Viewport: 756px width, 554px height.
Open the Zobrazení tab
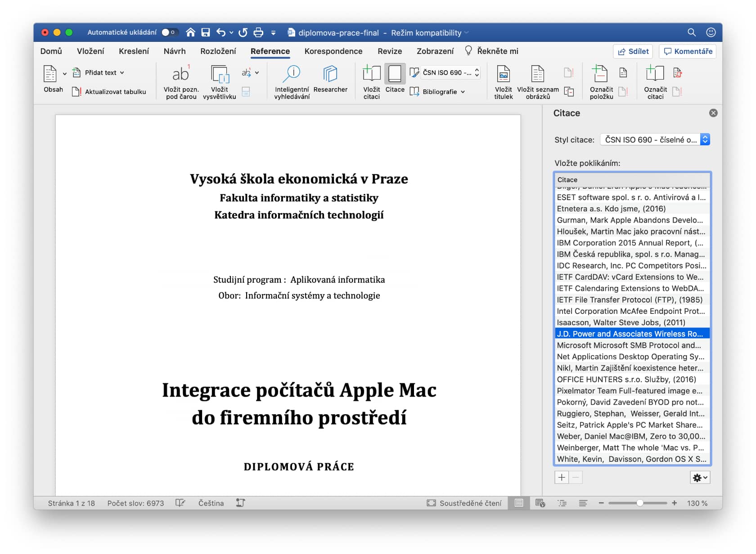(435, 51)
